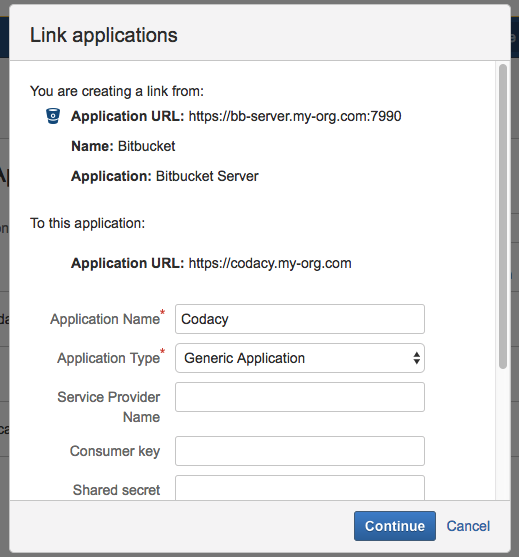Click the 'Name: Bitbucket' text
This screenshot has height=557, width=519.
pos(123,146)
